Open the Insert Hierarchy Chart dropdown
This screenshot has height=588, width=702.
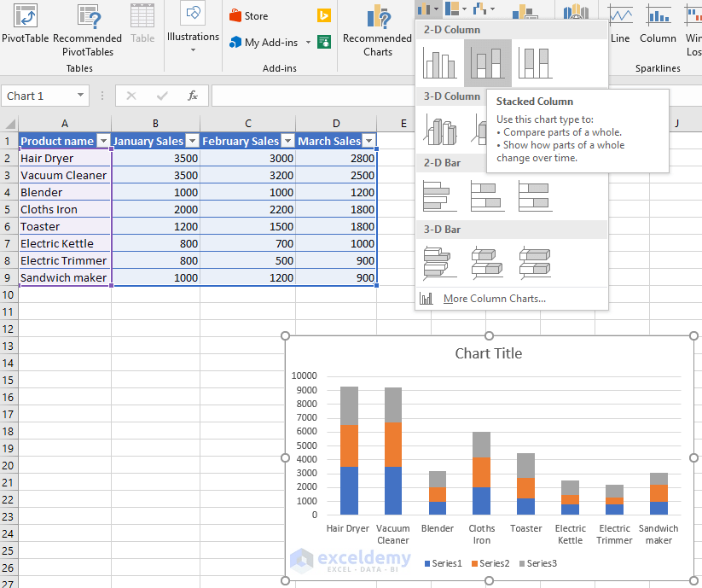point(455,9)
